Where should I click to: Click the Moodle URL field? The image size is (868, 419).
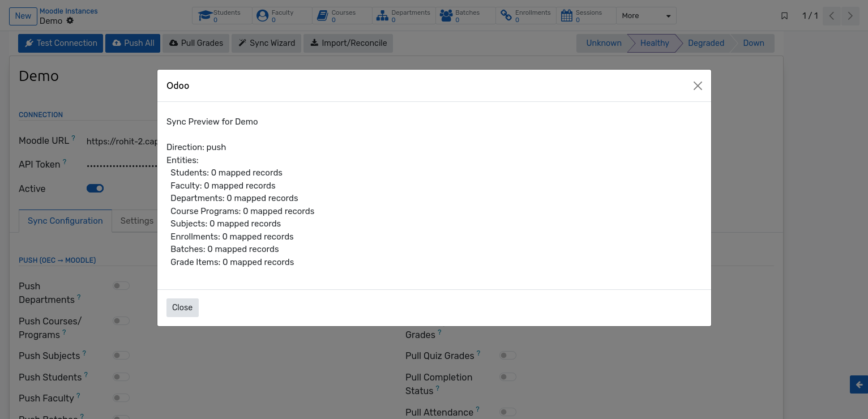pyautogui.click(x=122, y=141)
